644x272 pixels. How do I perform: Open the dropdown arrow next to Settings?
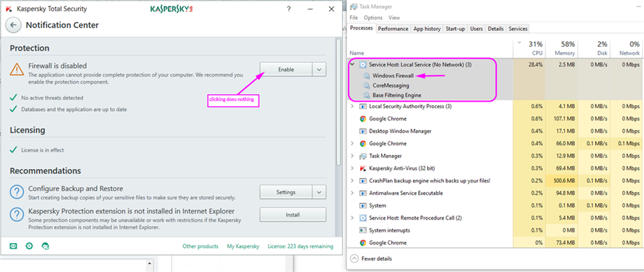pos(319,192)
